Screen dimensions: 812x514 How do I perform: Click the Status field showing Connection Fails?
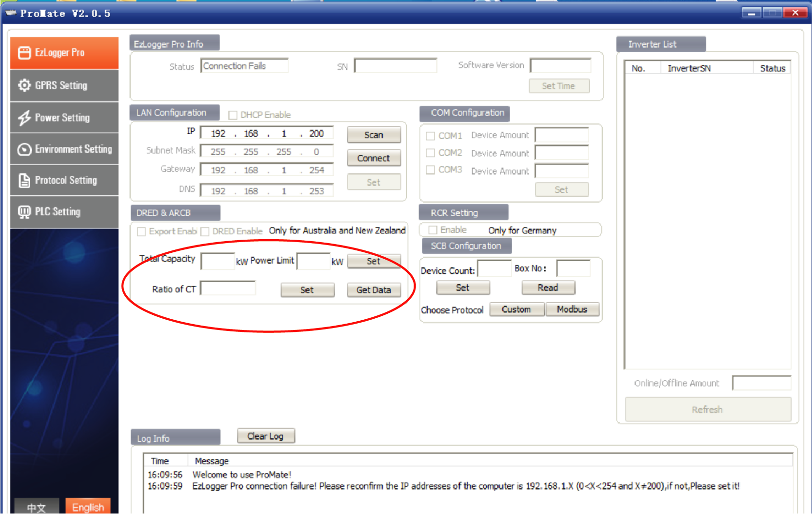click(x=244, y=66)
